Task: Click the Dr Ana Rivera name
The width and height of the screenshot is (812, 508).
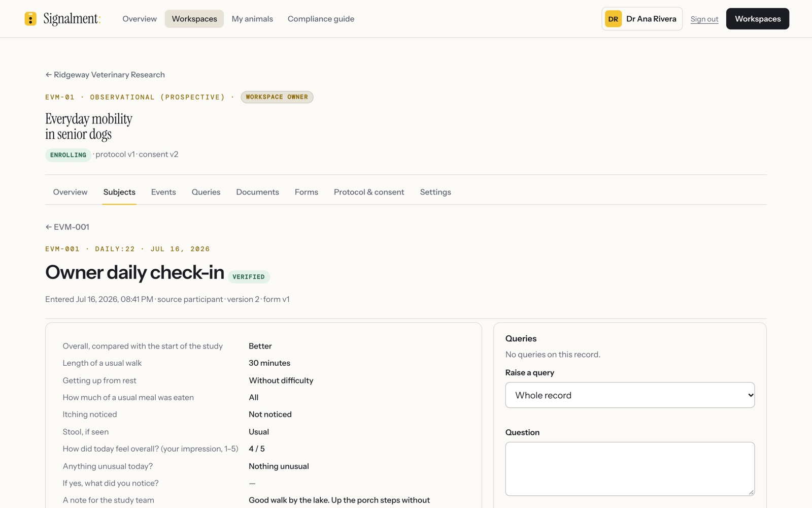Action: click(x=651, y=19)
